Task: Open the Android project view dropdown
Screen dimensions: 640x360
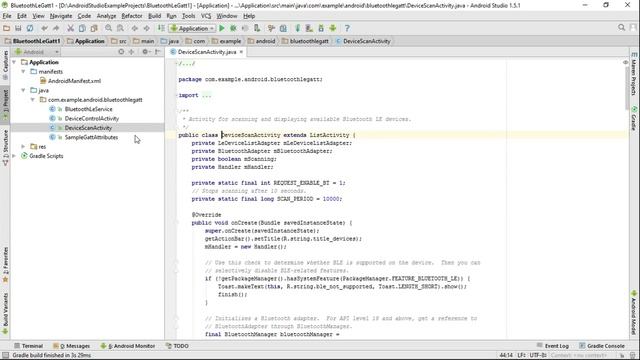Action: 37,52
